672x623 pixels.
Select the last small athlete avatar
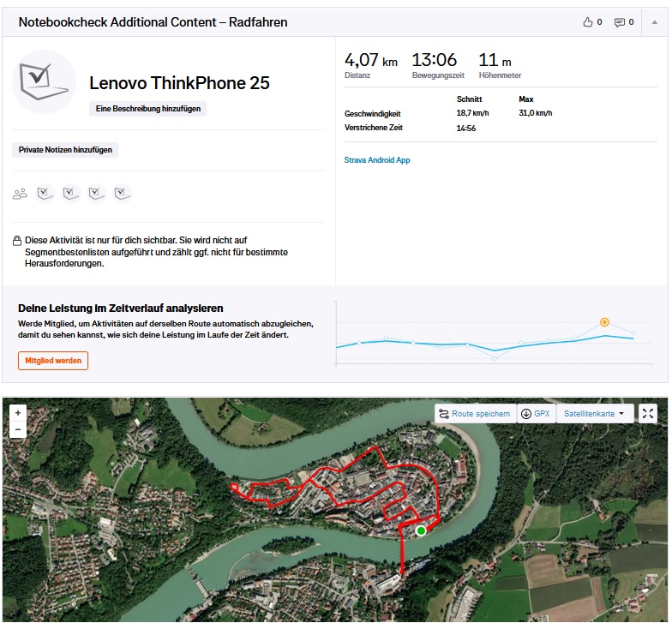click(x=122, y=194)
